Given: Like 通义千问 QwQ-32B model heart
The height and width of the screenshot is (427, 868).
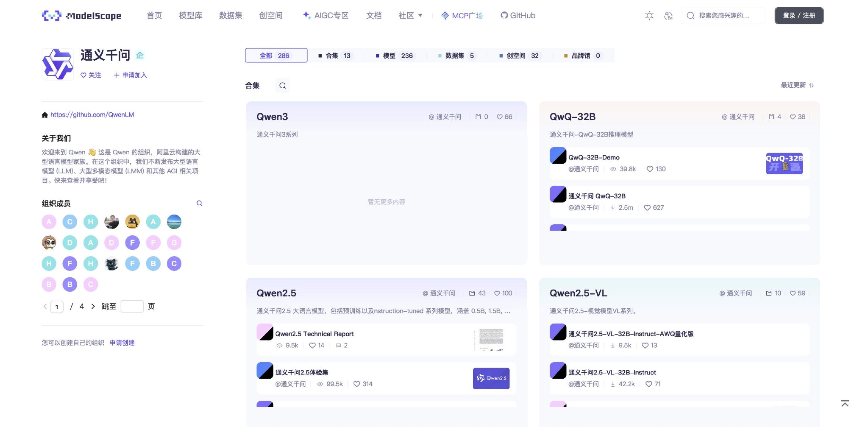Looking at the screenshot, I should pyautogui.click(x=647, y=208).
